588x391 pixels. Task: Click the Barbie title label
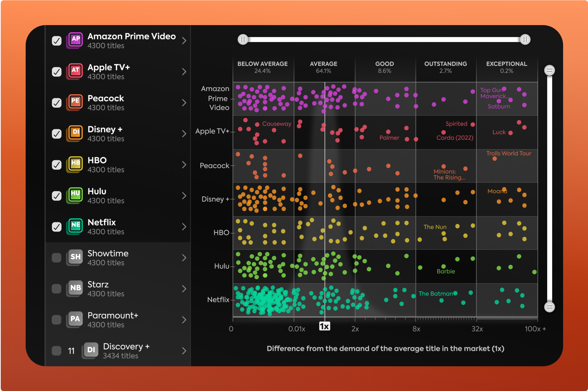coord(446,271)
